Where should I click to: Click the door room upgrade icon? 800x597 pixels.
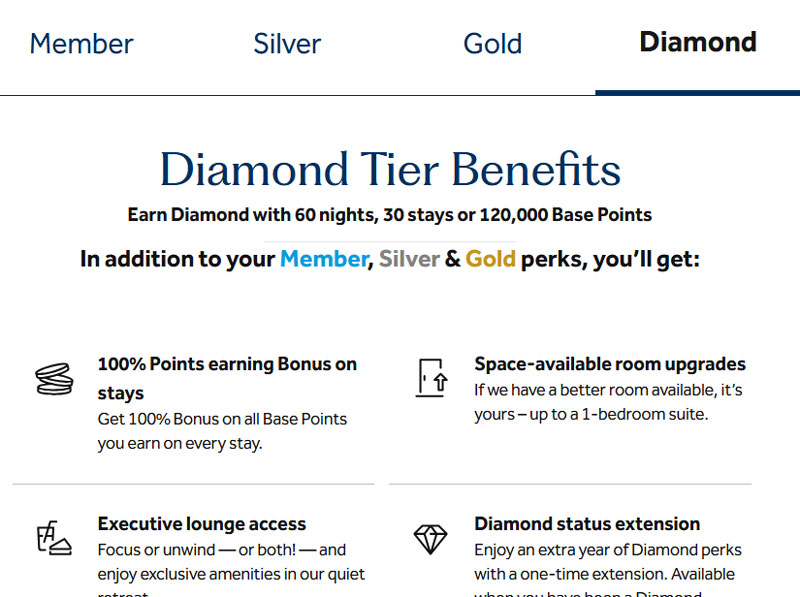[x=431, y=378]
